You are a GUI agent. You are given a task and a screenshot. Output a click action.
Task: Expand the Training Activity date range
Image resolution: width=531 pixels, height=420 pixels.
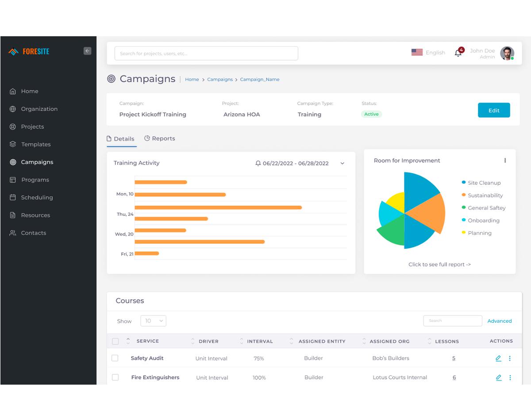tap(342, 164)
